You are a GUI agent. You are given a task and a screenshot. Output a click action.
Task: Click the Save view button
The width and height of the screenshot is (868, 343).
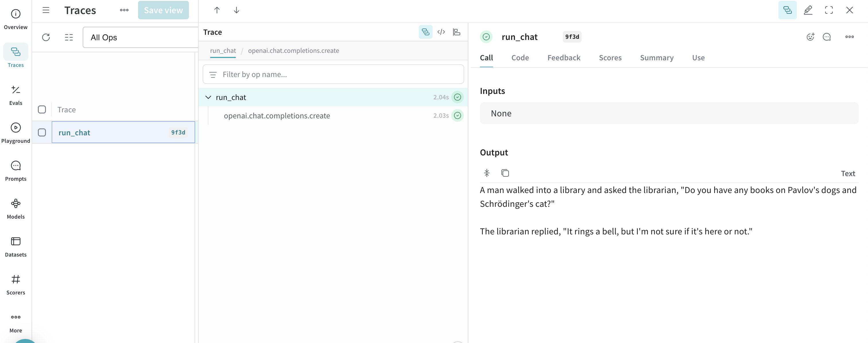[163, 10]
